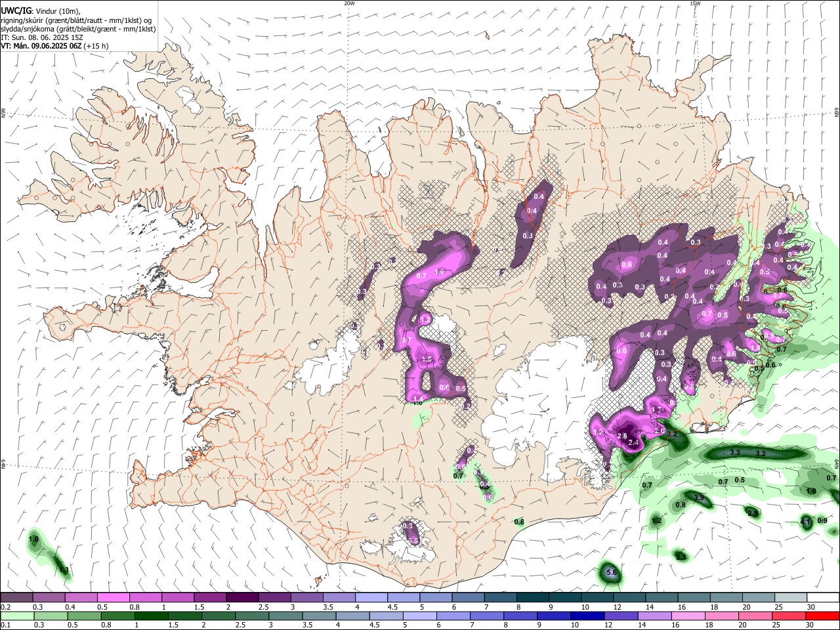Select the palest green rain swatch at 0.1
840x630 pixels.
tap(16, 616)
